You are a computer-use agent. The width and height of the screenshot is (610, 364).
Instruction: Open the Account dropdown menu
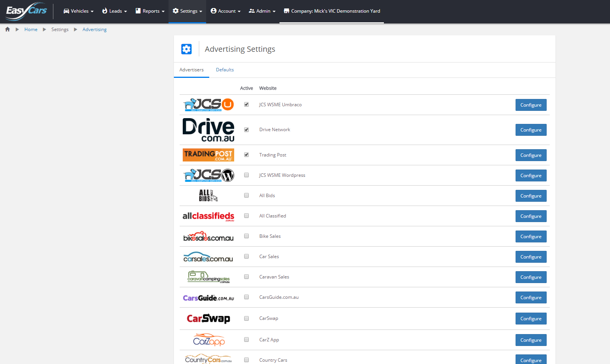(x=226, y=11)
